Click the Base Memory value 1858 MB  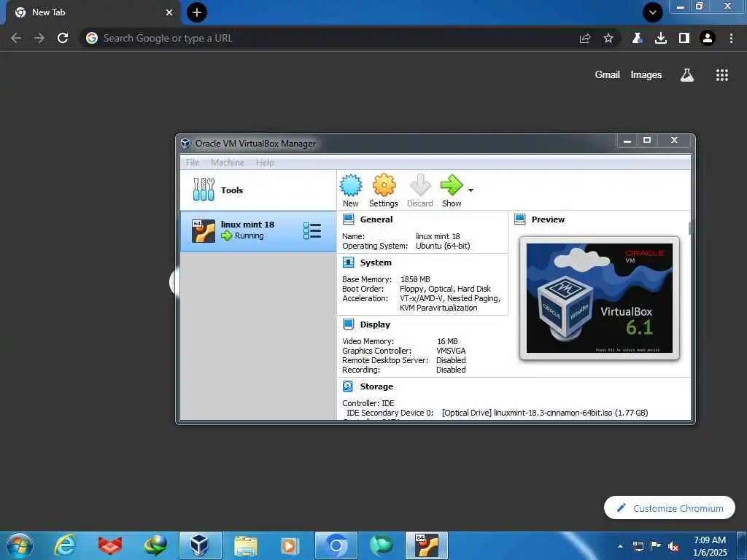415,279
